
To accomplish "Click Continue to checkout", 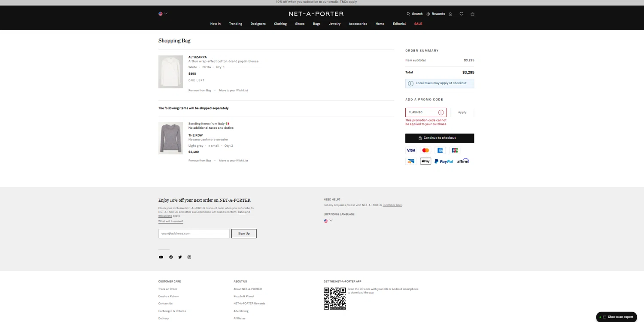I will pyautogui.click(x=440, y=138).
